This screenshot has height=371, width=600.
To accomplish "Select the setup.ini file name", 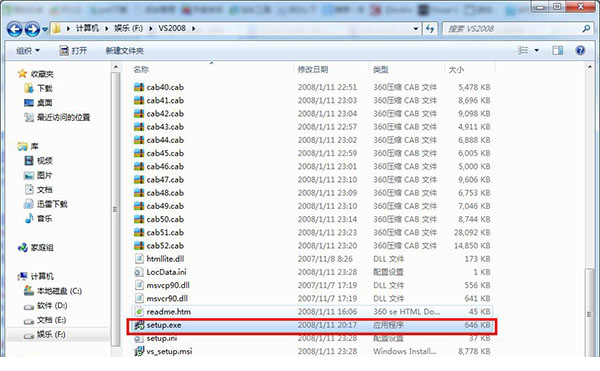I will [x=162, y=338].
